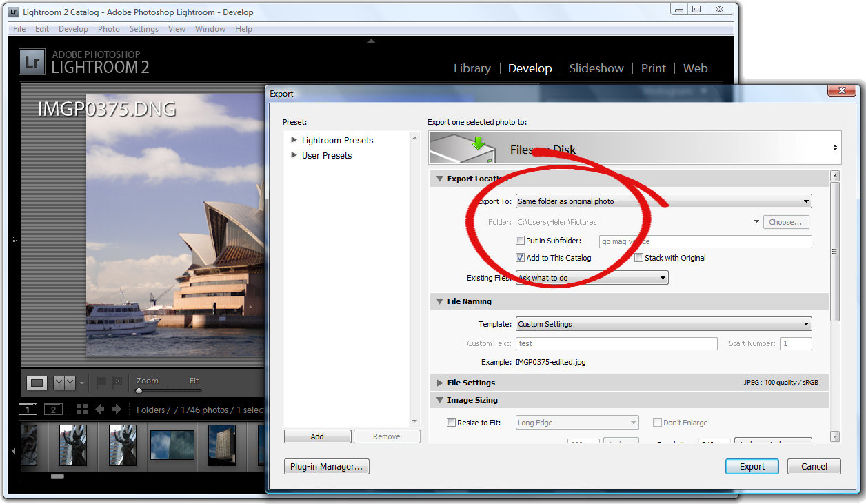Switch to Grid view icon in filmstrip bar

click(x=83, y=410)
